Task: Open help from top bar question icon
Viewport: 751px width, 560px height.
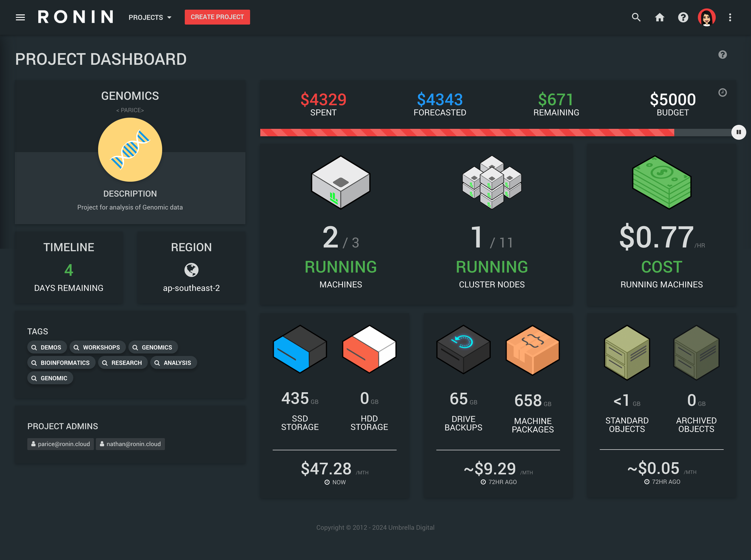Action: [x=683, y=17]
